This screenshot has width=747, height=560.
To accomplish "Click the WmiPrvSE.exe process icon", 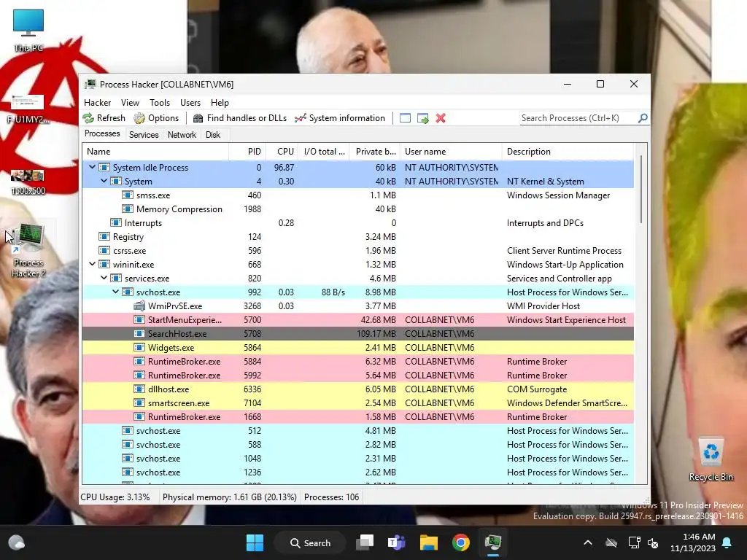I will (x=139, y=306).
